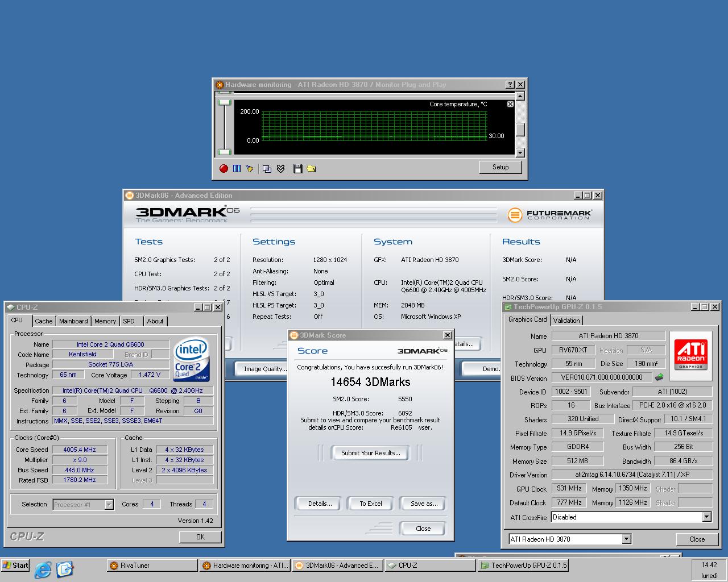Click the Bus Speed value 445.0 MHz
728x582 pixels.
(80, 470)
